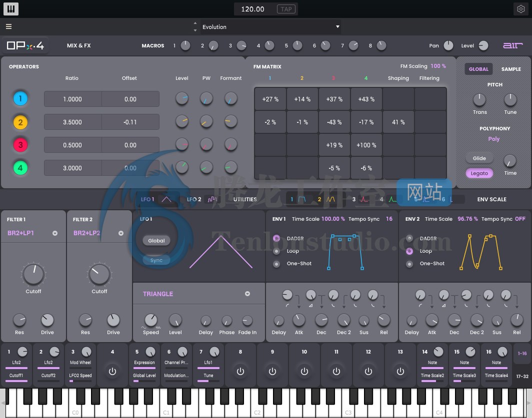This screenshot has height=418, width=532.
Task: Click the ENV 1 envelope shape graph
Action: tap(345, 252)
